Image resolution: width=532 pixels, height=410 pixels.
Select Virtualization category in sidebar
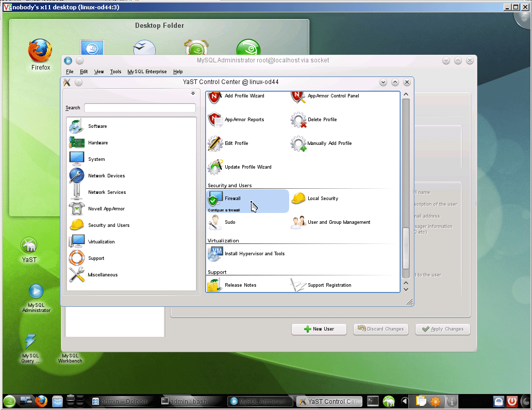pos(92,242)
